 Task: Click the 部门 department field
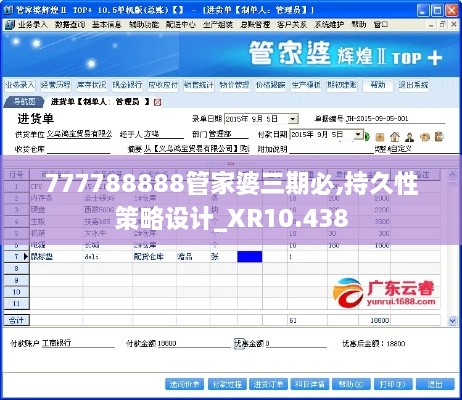click(x=228, y=134)
